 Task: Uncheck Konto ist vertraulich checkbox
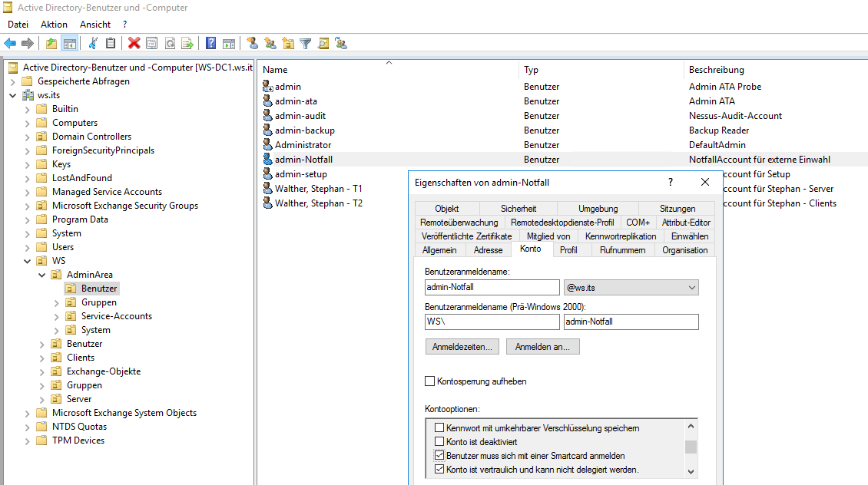pyautogui.click(x=439, y=469)
